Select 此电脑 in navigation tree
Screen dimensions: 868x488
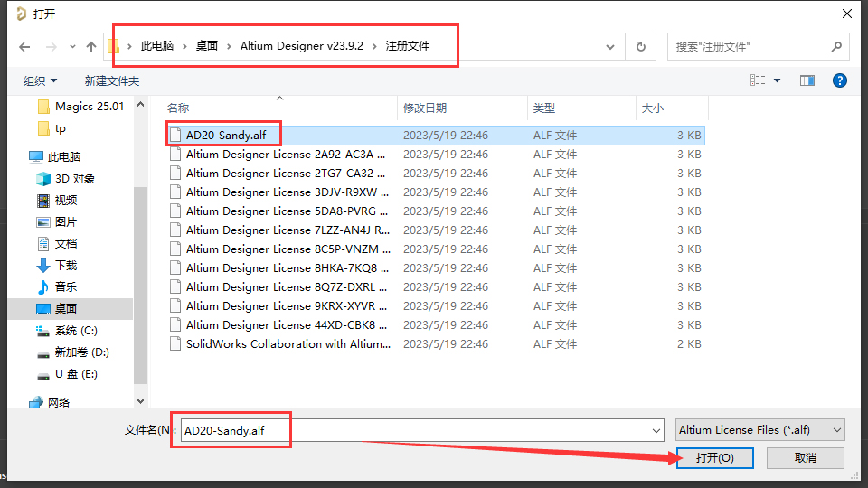coord(55,156)
